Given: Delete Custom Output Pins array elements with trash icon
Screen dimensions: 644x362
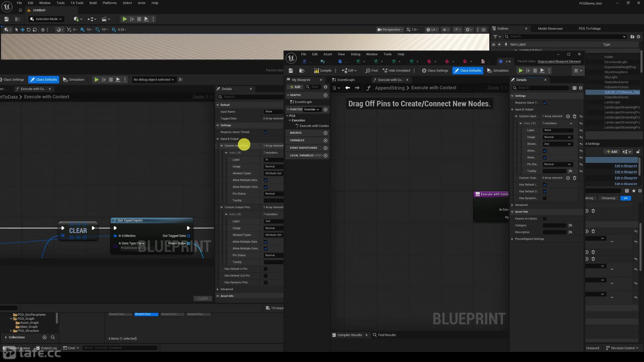Looking at the screenshot, I should coord(575,178).
